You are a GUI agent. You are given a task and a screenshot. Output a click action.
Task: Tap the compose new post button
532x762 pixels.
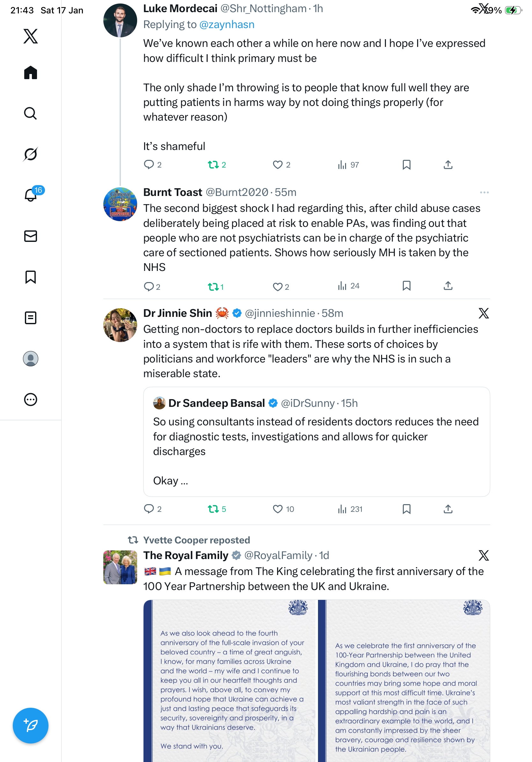(x=31, y=725)
